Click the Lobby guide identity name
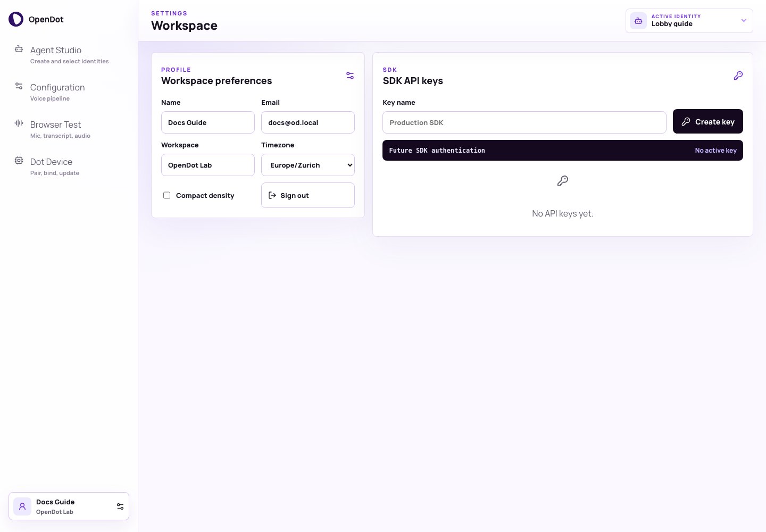The image size is (766, 532). coord(672,24)
